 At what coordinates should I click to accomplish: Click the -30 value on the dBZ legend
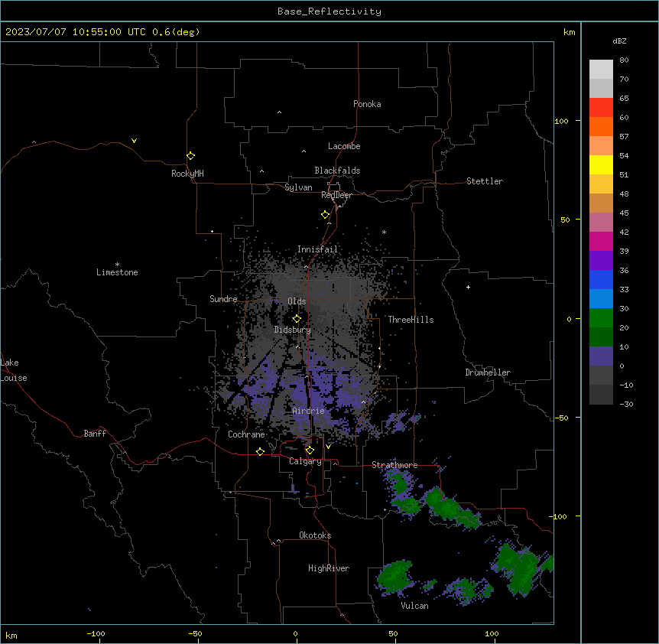[x=626, y=404]
